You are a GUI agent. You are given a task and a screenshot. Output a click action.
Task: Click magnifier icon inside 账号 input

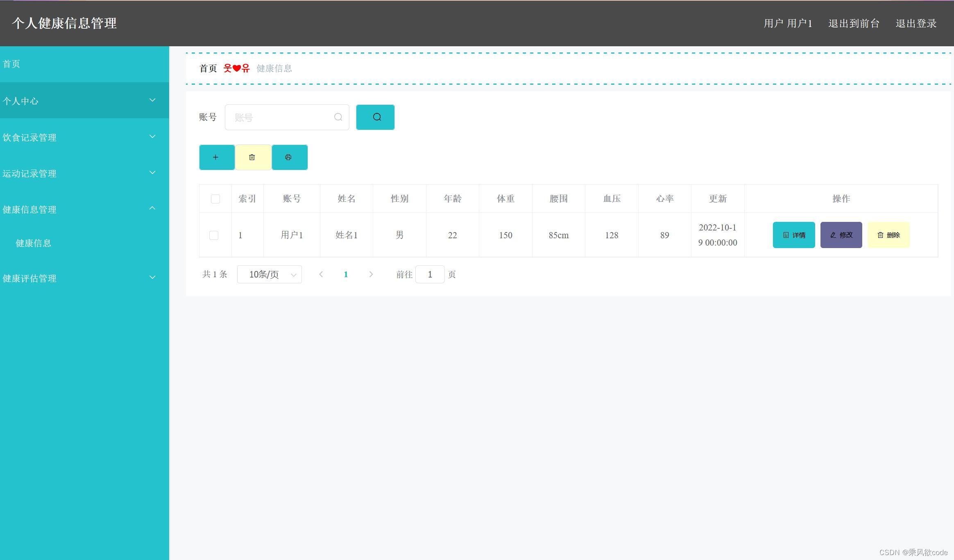tap(338, 117)
